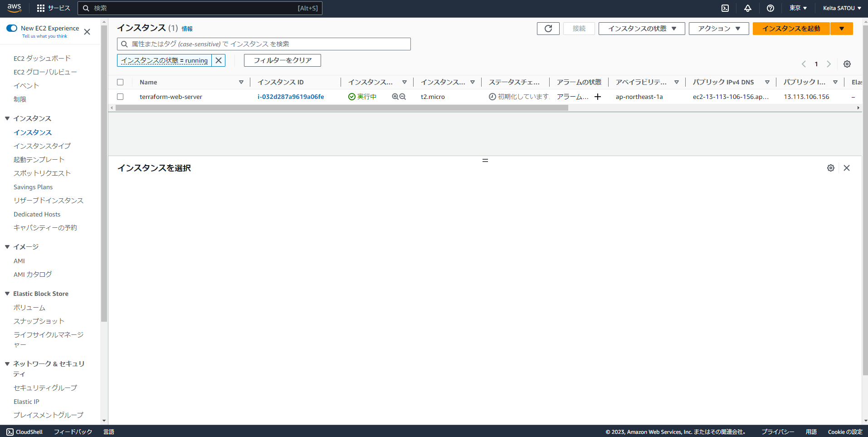
Task: Go to セキュリティグループ in the sidebar
Action: tap(45, 388)
